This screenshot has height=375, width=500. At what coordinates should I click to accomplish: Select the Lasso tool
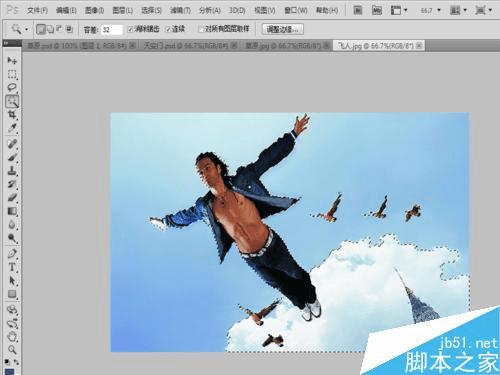(x=12, y=87)
